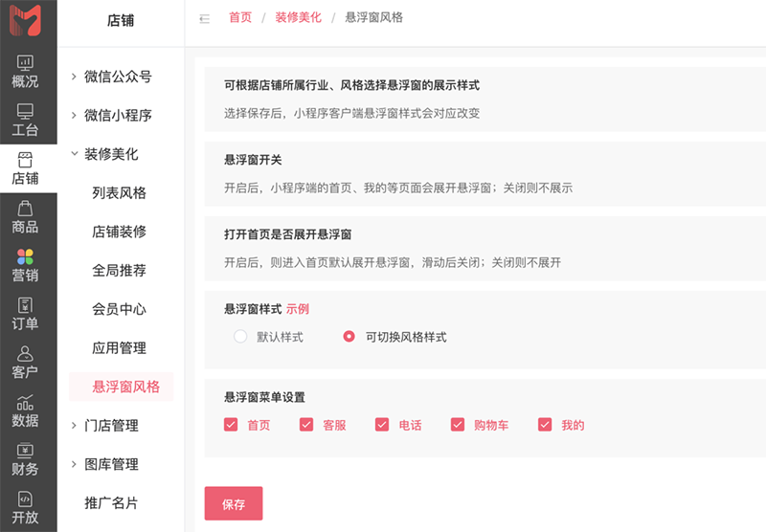Open the 全局推荐 submenu item
The height and width of the screenshot is (532, 766).
[x=119, y=271]
